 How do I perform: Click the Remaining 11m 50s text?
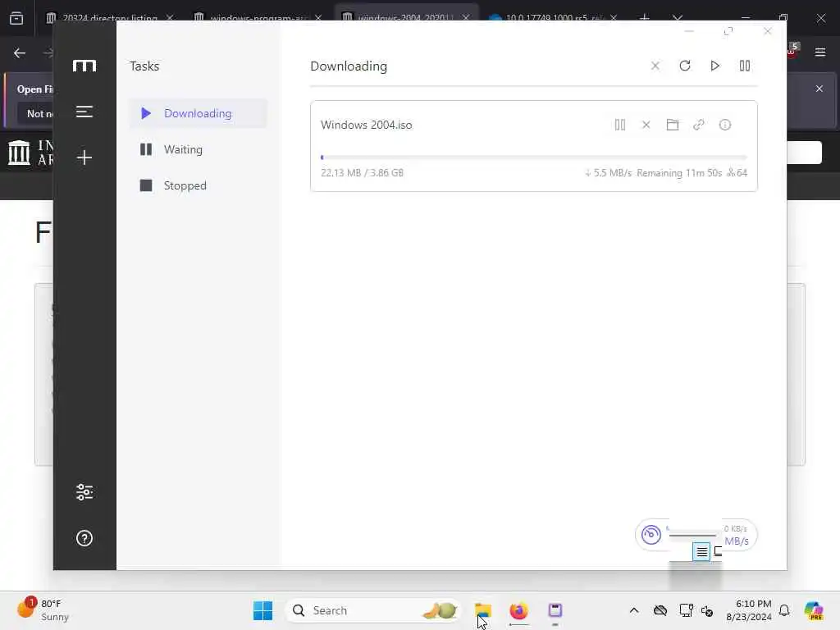pyautogui.click(x=679, y=173)
